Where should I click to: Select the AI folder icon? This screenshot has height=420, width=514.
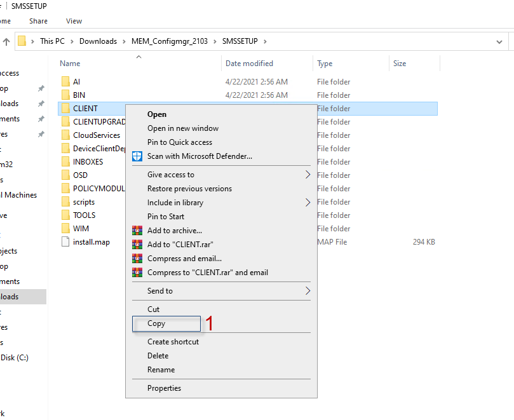pos(65,81)
